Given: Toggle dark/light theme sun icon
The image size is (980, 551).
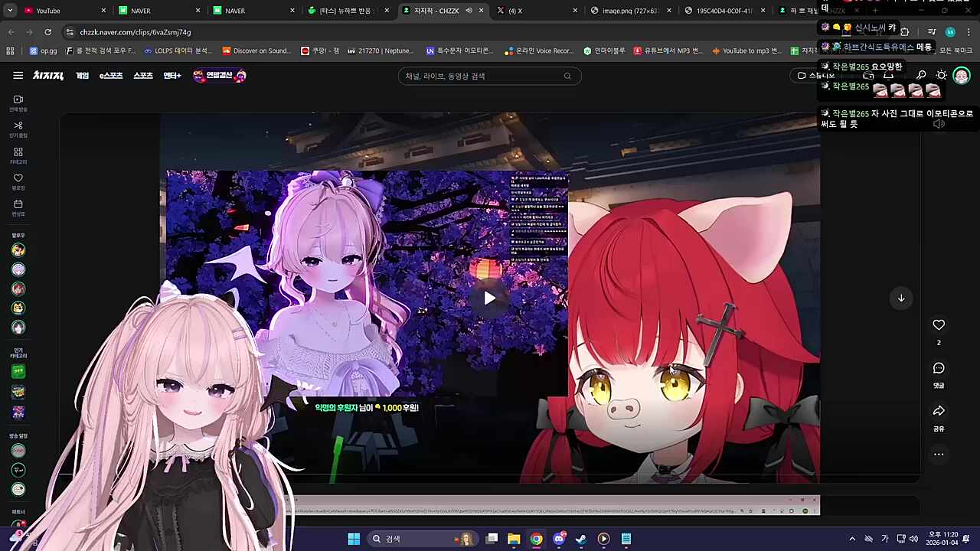Looking at the screenshot, I should click(x=942, y=76).
